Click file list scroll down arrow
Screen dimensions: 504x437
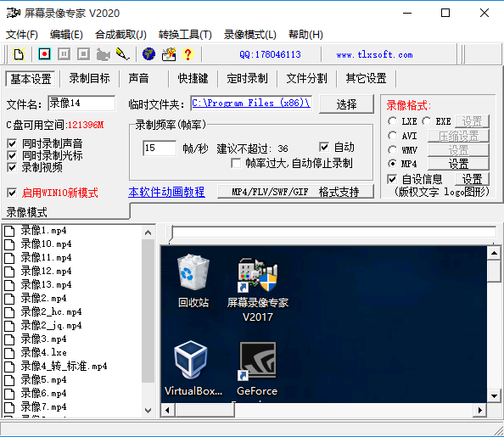(x=148, y=411)
